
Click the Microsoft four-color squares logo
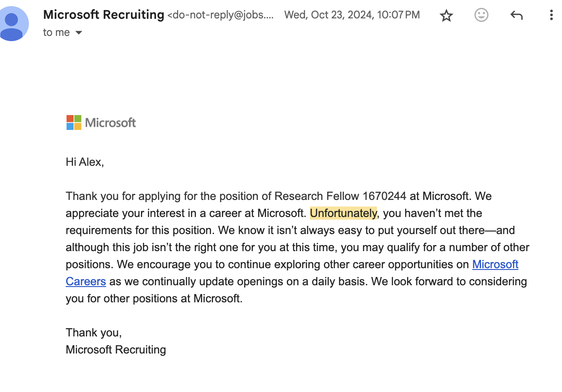pyautogui.click(x=74, y=122)
